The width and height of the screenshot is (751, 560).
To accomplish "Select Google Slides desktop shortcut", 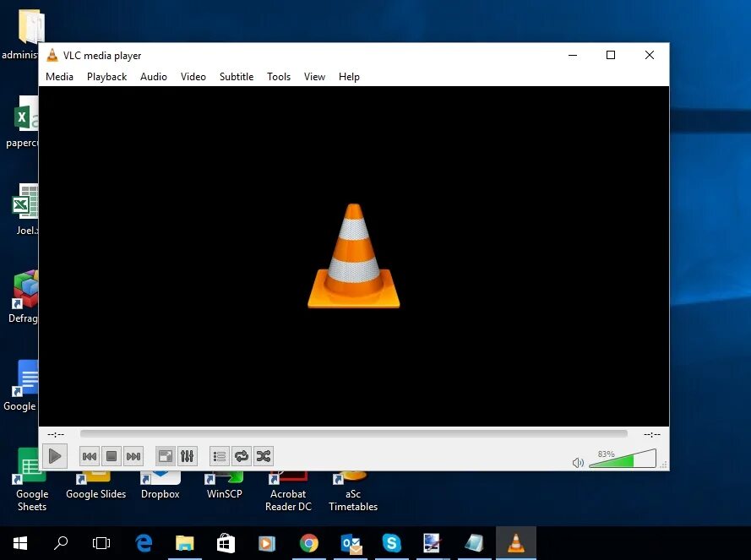I will 95,487.
